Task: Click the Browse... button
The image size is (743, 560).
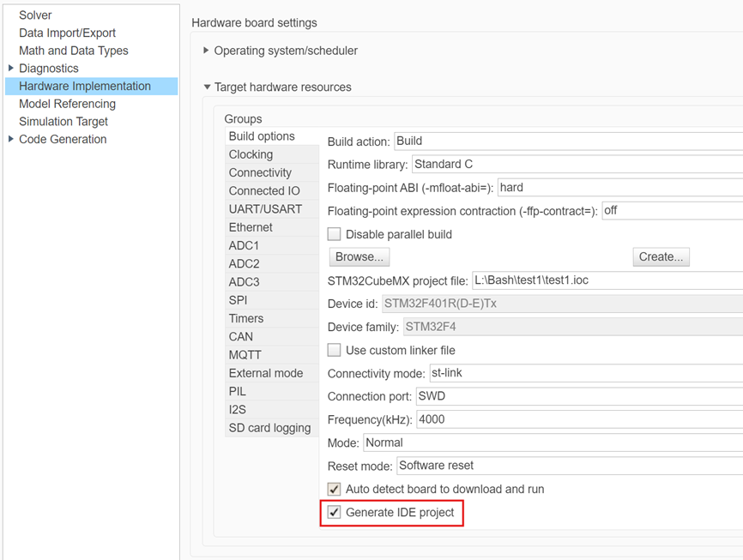Action: tap(359, 256)
